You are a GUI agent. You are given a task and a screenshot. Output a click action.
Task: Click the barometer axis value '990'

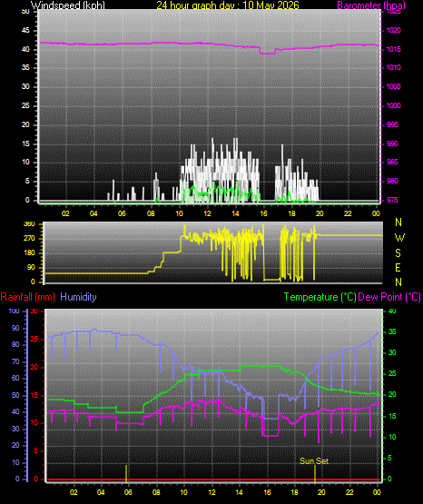click(392, 143)
